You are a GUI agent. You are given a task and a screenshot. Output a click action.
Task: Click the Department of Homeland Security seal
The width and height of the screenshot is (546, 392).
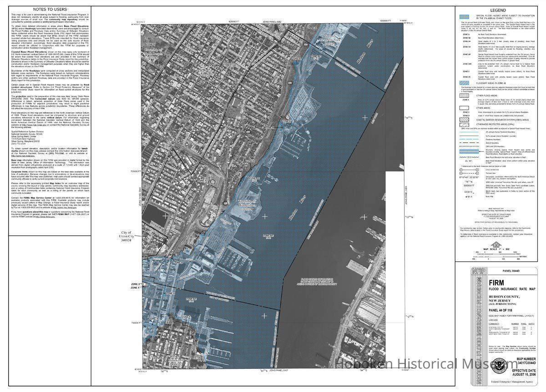[x=500, y=366]
